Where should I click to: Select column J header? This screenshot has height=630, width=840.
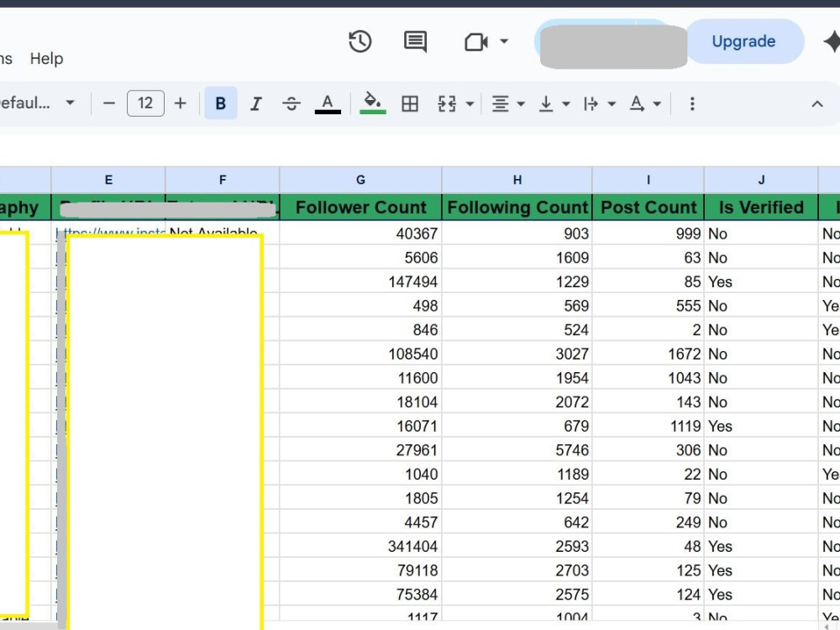coord(761,180)
